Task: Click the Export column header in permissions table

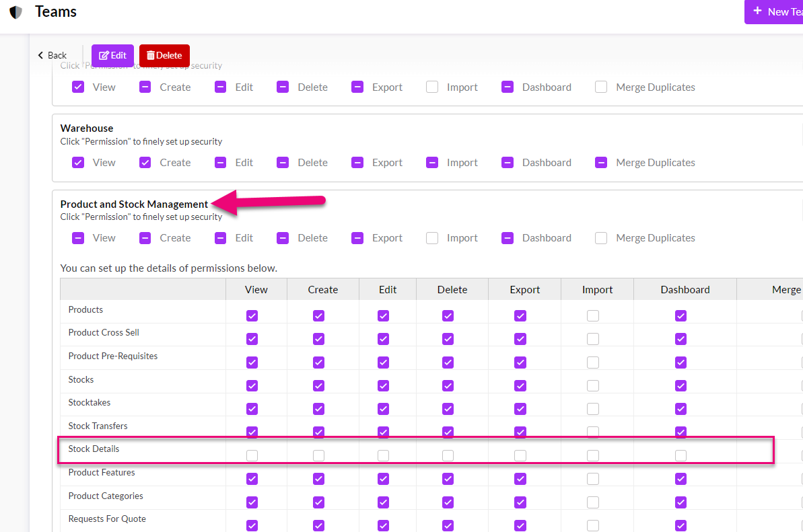Action: coord(525,289)
